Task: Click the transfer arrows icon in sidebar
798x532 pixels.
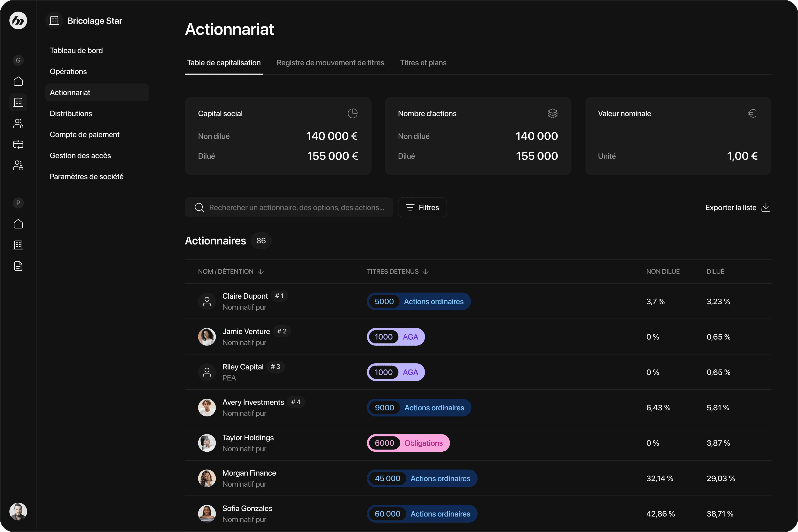Action: tap(18, 145)
